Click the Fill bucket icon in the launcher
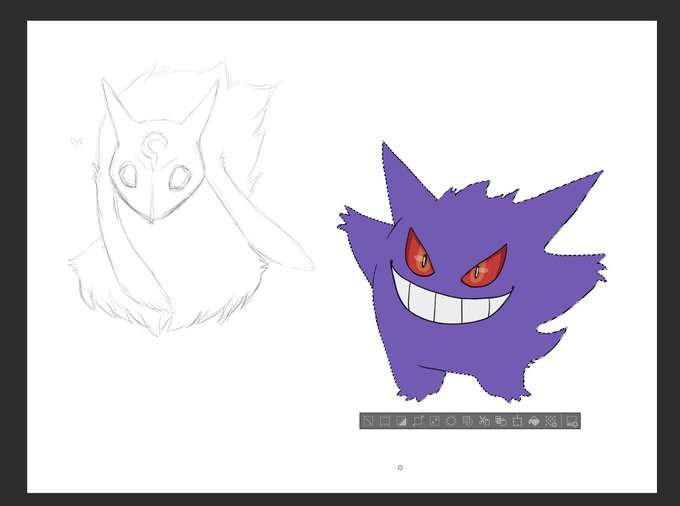Viewport: 680px width, 506px height. [x=534, y=421]
